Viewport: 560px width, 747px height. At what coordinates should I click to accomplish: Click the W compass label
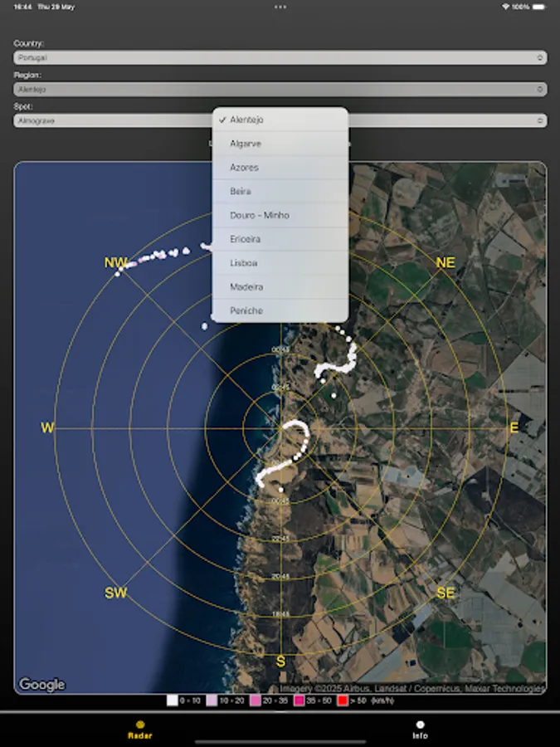click(x=47, y=427)
